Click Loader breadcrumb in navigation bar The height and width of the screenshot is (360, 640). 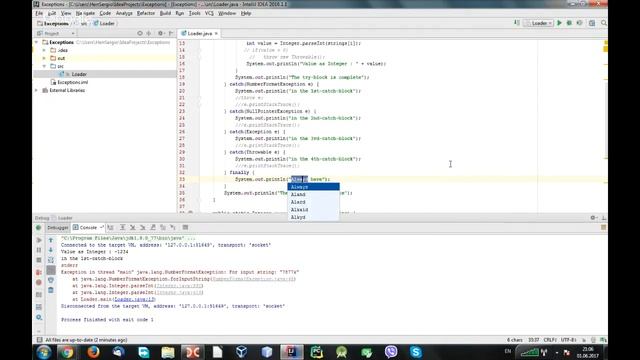coord(104,23)
